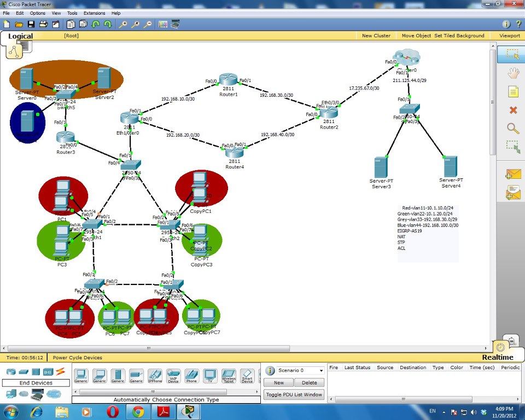
Task: Click the Add Complex PDU envelope
Action: [514, 193]
